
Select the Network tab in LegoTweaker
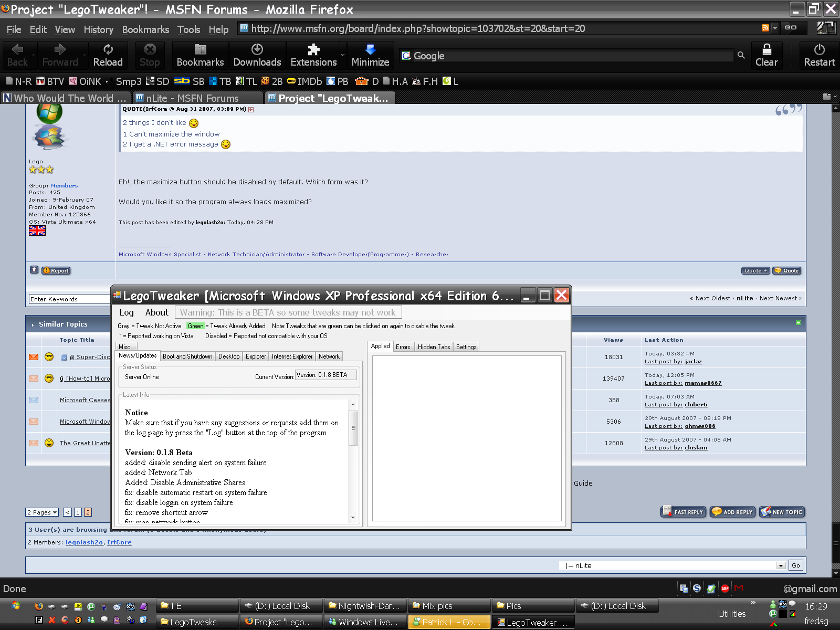click(329, 356)
